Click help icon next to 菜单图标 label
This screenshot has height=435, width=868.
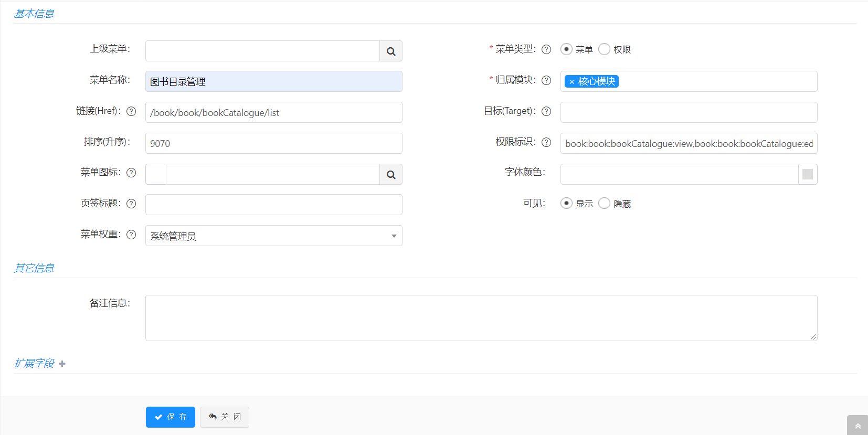click(131, 173)
